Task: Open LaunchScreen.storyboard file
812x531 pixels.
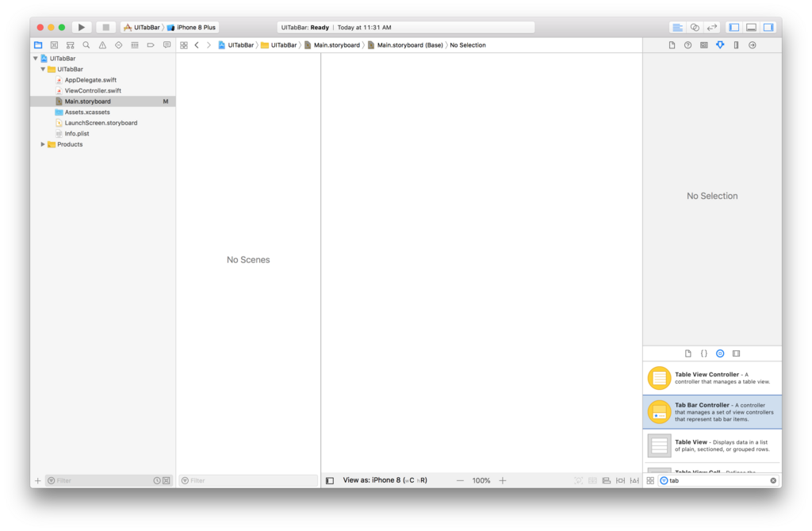Action: (x=101, y=123)
